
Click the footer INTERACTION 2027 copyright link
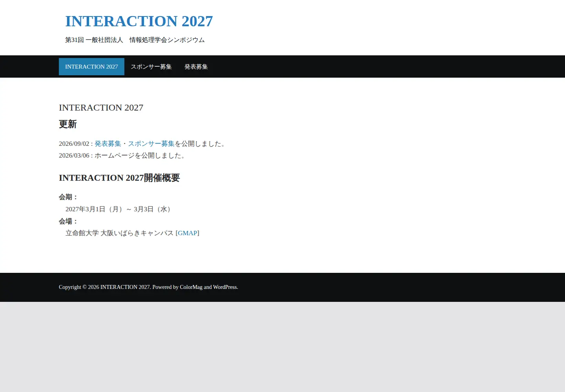pos(125,287)
